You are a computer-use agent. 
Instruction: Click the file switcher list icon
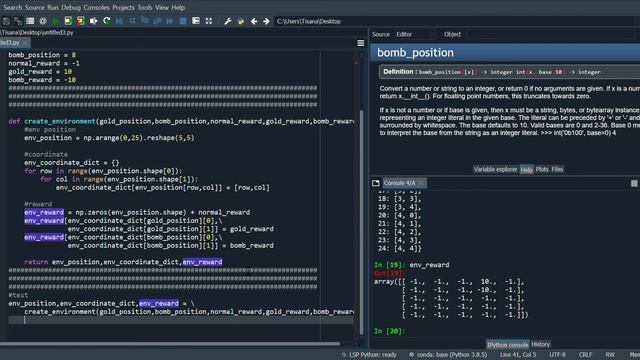click(30, 21)
